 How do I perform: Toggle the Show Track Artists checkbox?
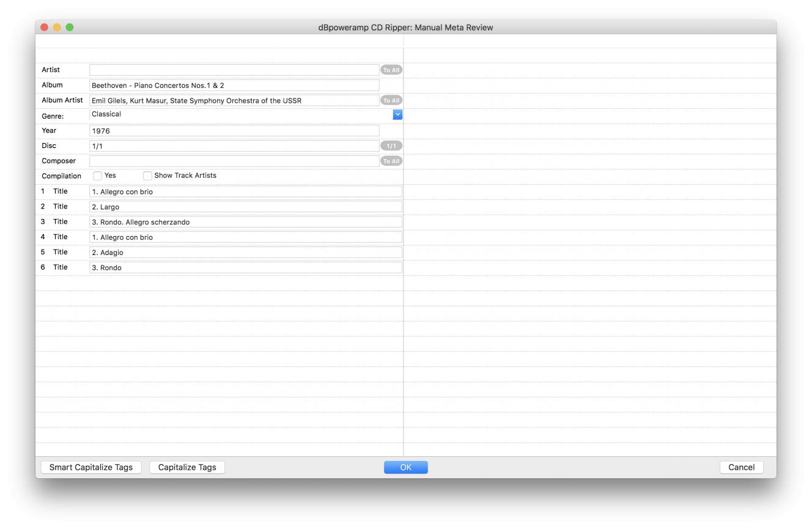coord(147,176)
